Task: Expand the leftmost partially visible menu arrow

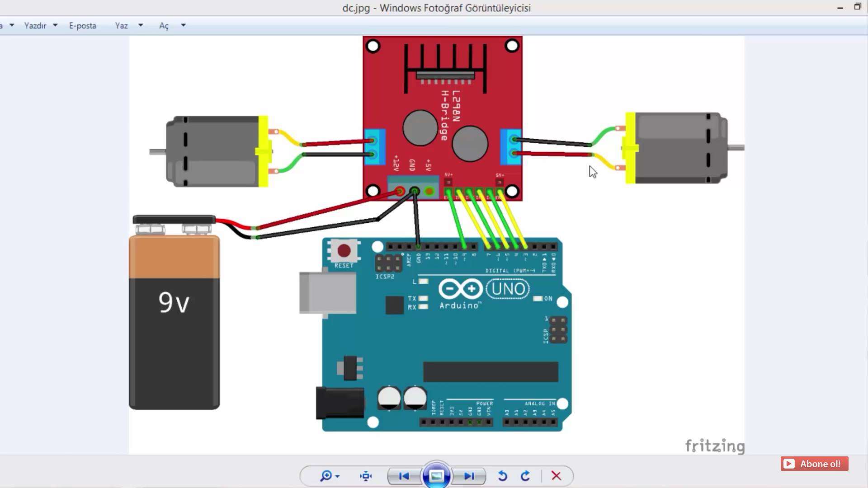Action: [12, 25]
